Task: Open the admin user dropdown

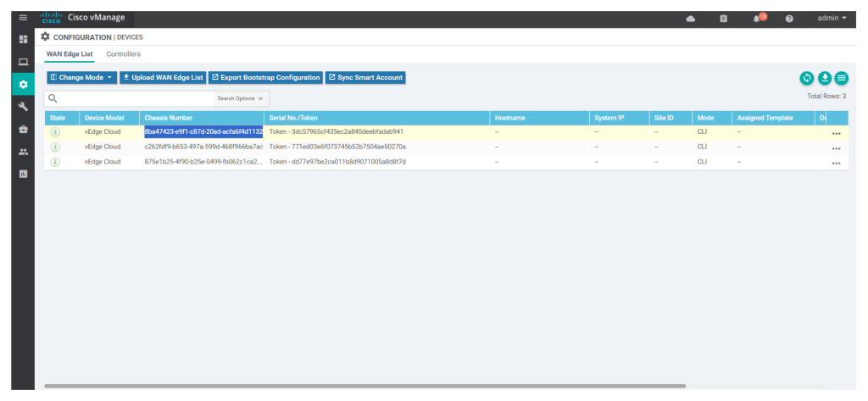Action: [832, 17]
